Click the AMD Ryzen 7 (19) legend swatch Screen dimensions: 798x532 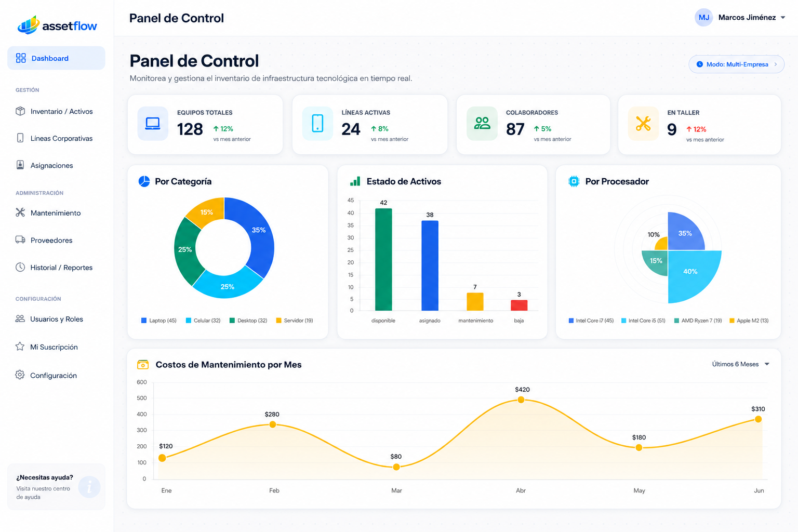tap(676, 321)
